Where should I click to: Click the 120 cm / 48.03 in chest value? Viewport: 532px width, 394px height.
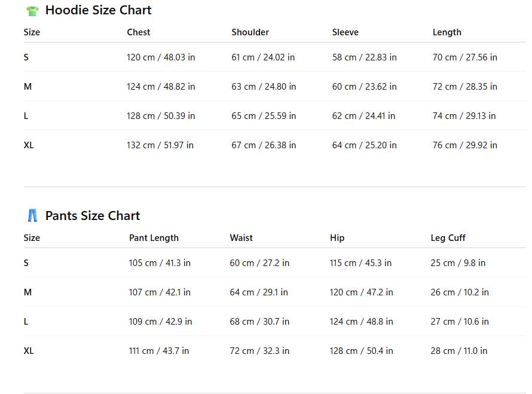161,57
